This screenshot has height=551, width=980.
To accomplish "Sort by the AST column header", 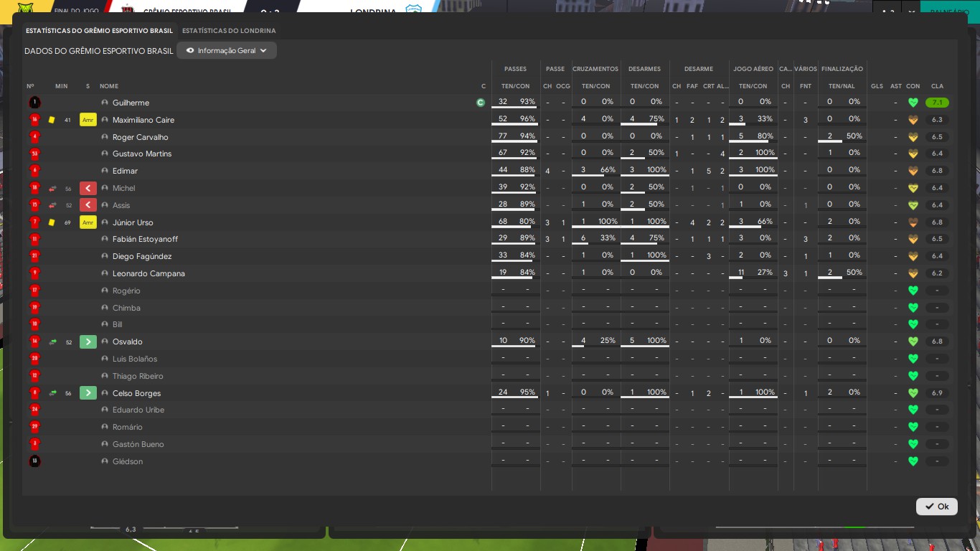I will pos(895,86).
